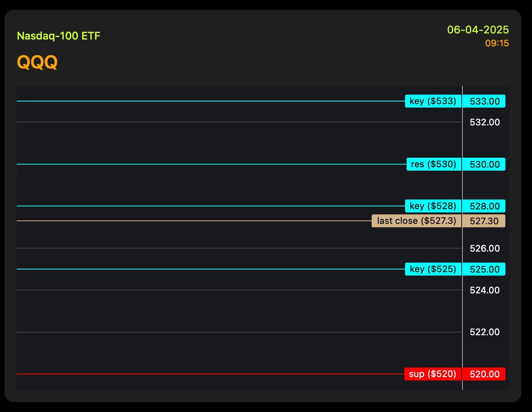
Task: Click the tan 527.30 price tag
Action: point(484,221)
